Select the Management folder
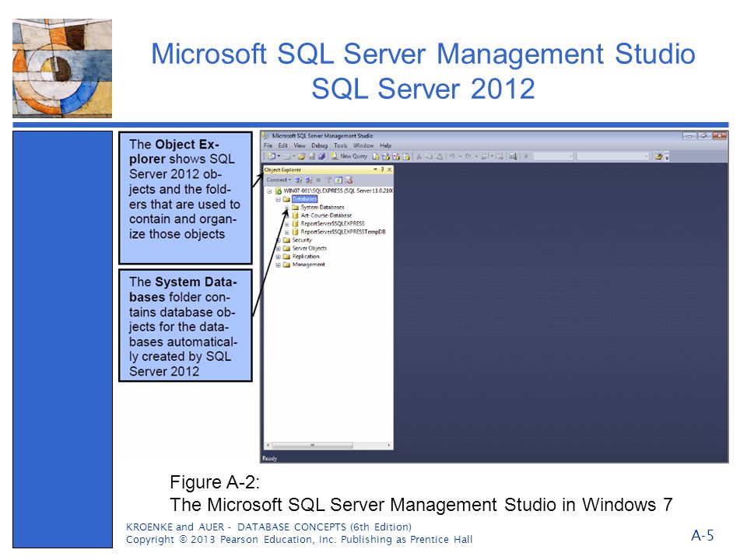 309,264
